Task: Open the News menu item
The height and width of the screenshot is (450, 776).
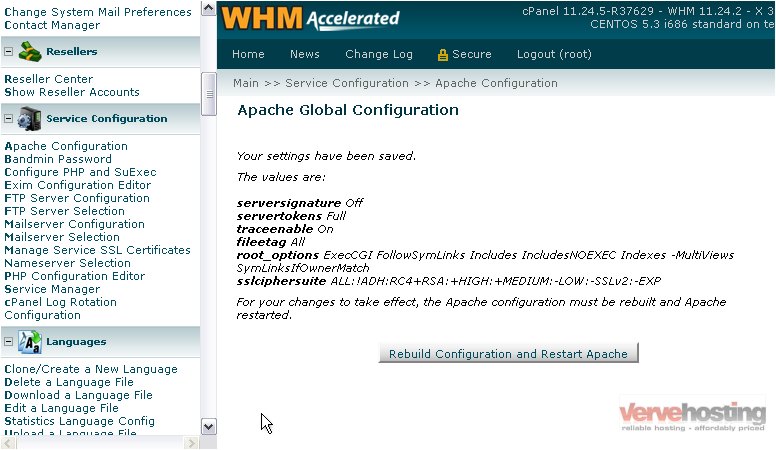Action: click(304, 54)
